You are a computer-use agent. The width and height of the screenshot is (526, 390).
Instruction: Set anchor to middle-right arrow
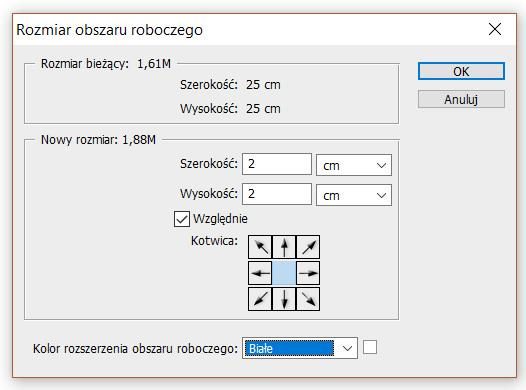pyautogui.click(x=308, y=273)
